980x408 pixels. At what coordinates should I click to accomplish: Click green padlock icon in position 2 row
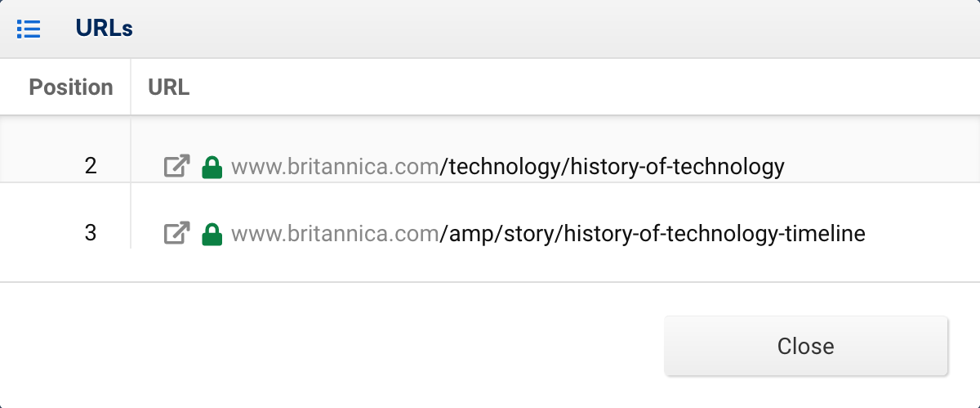212,167
